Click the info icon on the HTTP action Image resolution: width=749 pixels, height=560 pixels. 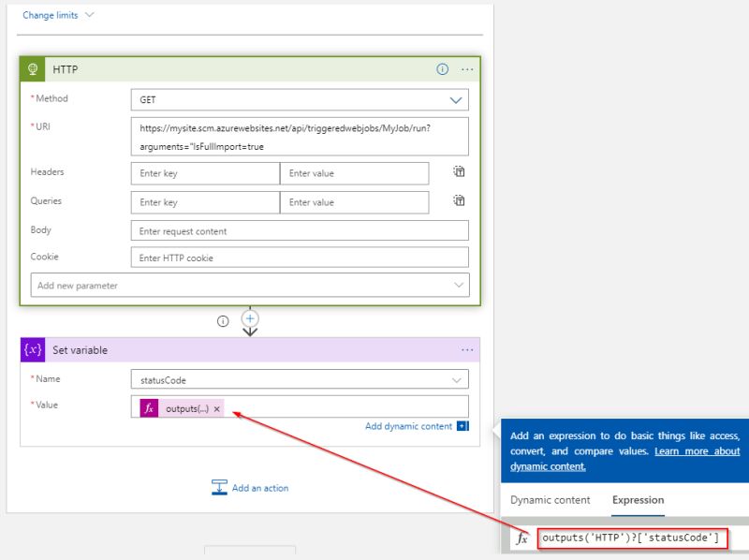[x=440, y=68]
